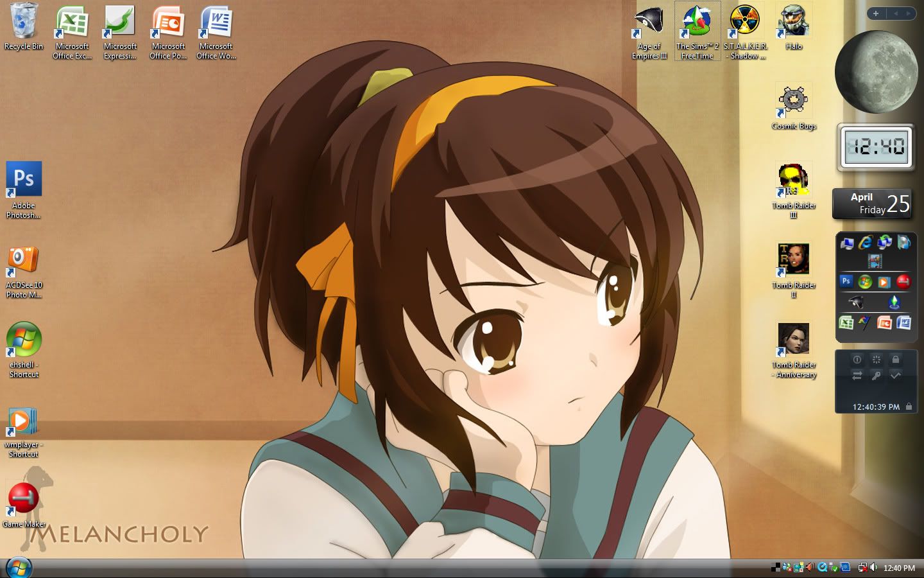This screenshot has width=924, height=578.
Task: Click the Computer icon in launcher gadget
Action: coord(847,243)
